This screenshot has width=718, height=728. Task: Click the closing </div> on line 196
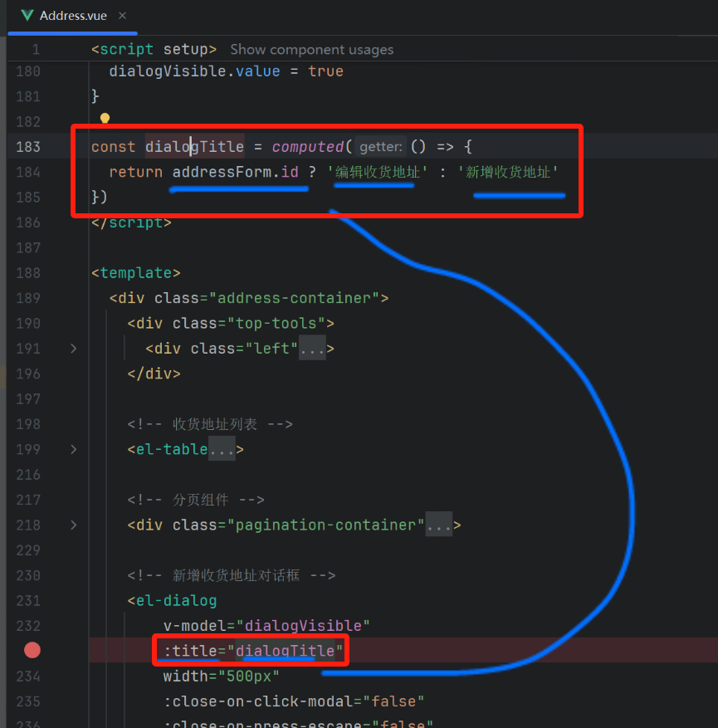coord(154,374)
